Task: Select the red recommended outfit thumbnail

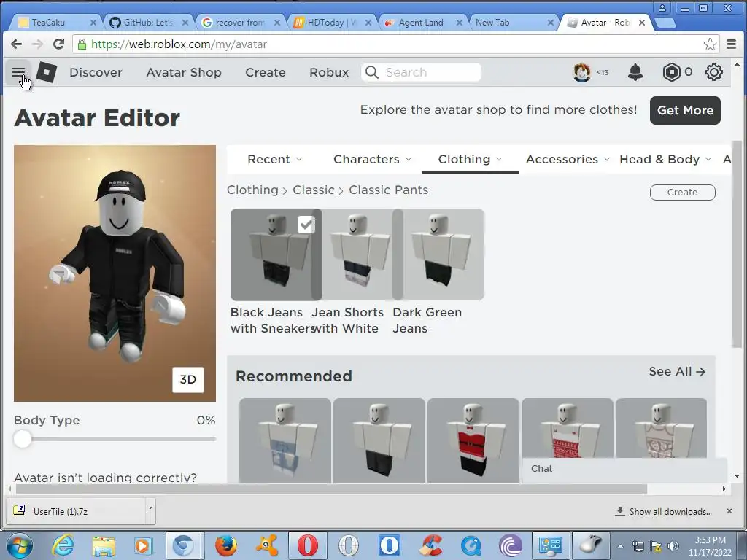Action: point(473,440)
